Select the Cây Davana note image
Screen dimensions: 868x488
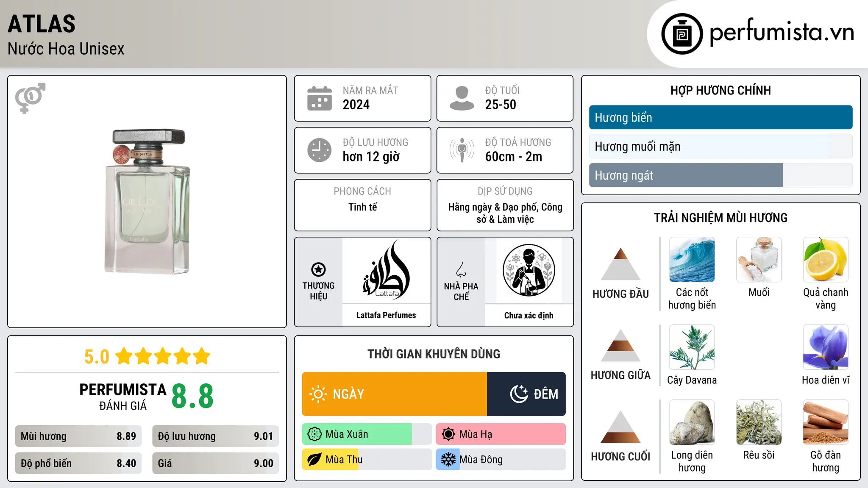[x=692, y=347]
